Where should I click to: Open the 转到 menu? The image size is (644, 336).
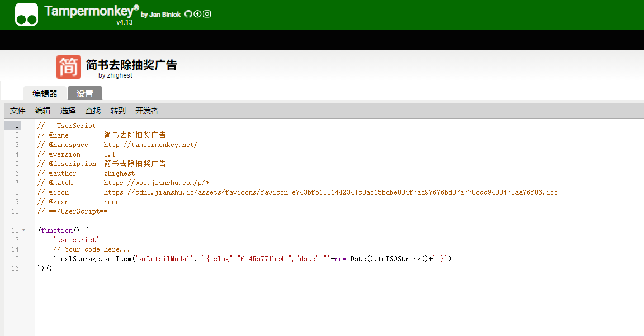(x=118, y=111)
